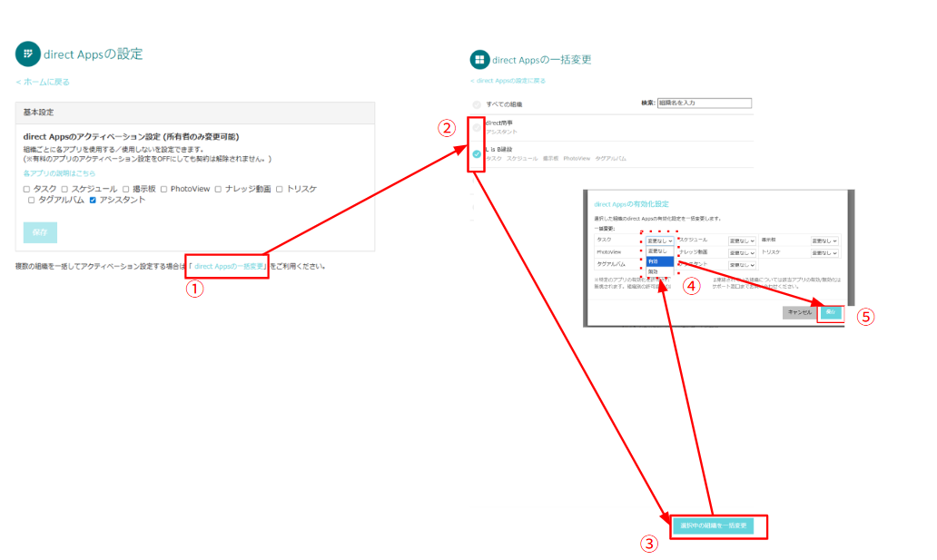This screenshot has width=937, height=560.
Task: Click the direct Apps bulk change grid icon
Action: pyautogui.click(x=479, y=60)
